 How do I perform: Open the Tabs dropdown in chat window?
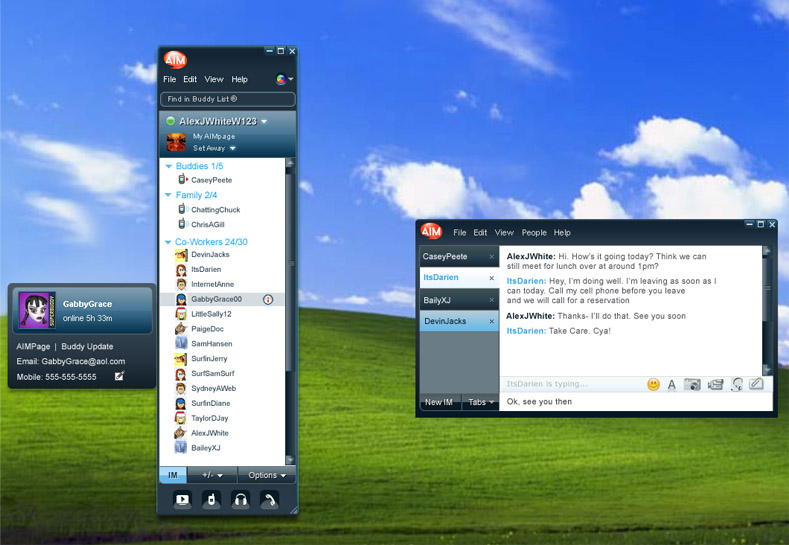click(482, 402)
